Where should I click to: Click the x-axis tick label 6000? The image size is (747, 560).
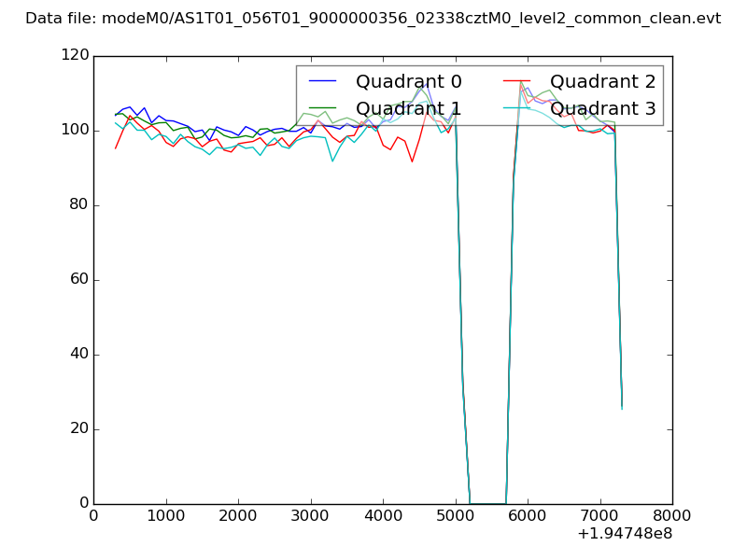[x=528, y=516]
